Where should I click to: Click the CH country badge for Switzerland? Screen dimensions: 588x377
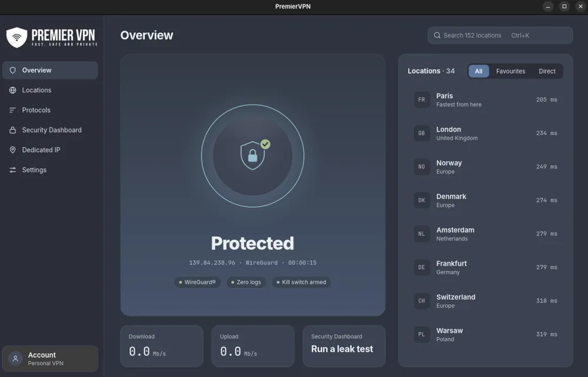click(422, 301)
